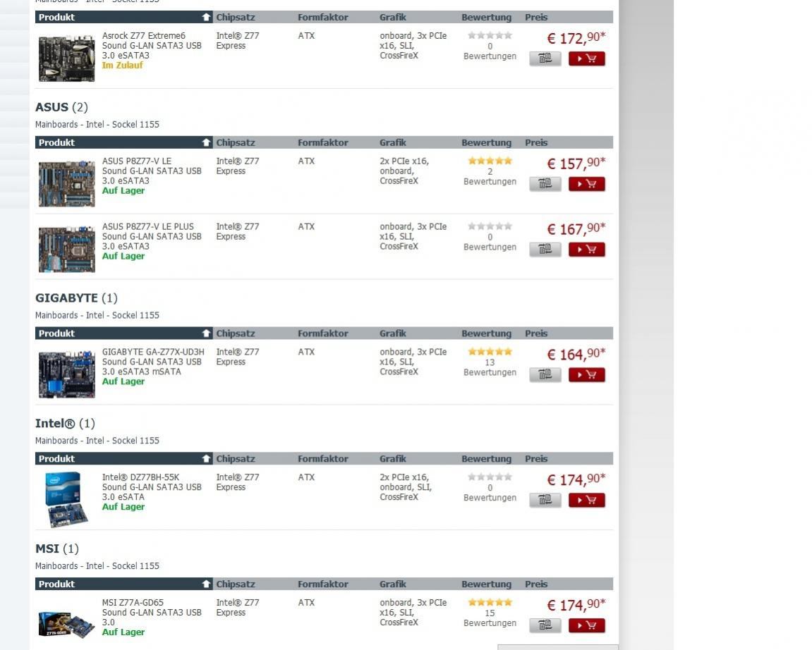Open ASUS P8Z77-V LE PLUS product link
Screen dimensions: 812x650
pos(147,227)
